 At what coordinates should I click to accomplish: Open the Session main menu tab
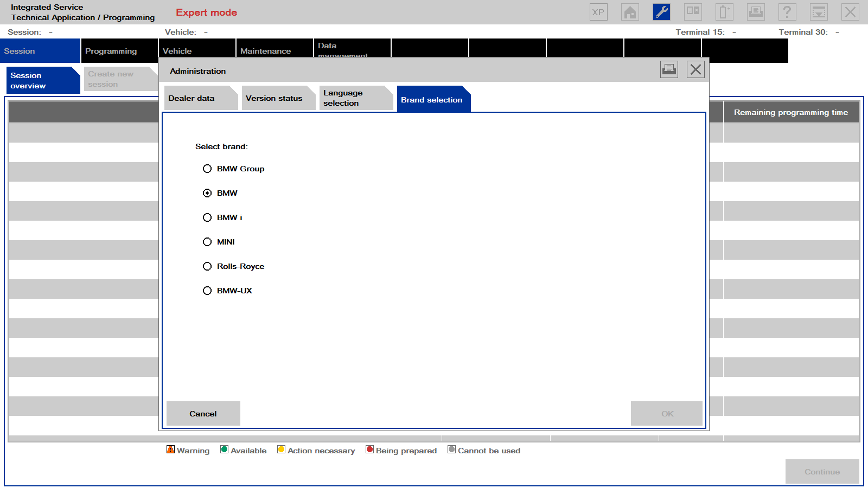40,51
